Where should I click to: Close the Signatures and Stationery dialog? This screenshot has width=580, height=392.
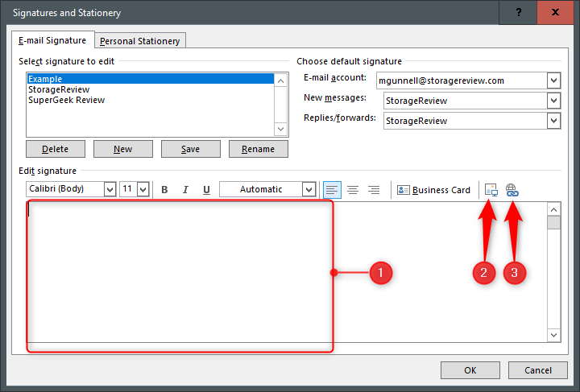pos(555,12)
